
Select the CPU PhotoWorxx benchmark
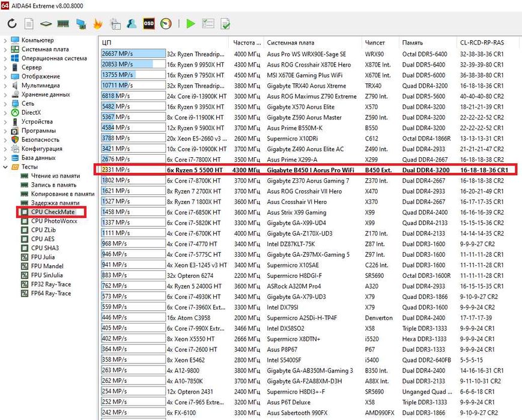54,221
